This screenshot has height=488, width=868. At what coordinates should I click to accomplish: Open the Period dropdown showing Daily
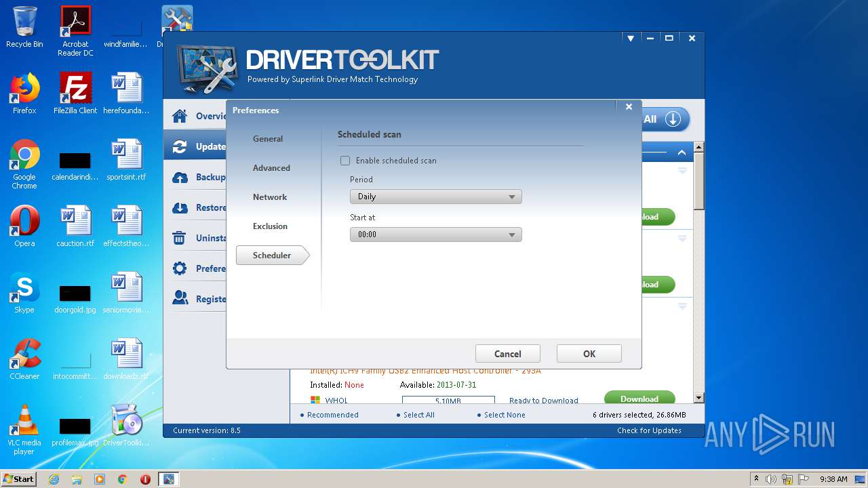[435, 197]
